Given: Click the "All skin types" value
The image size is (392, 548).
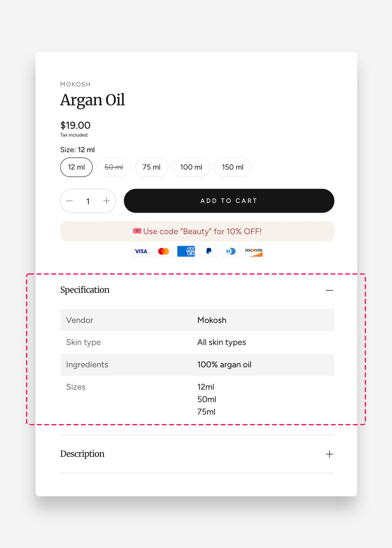Looking at the screenshot, I should click(x=222, y=342).
